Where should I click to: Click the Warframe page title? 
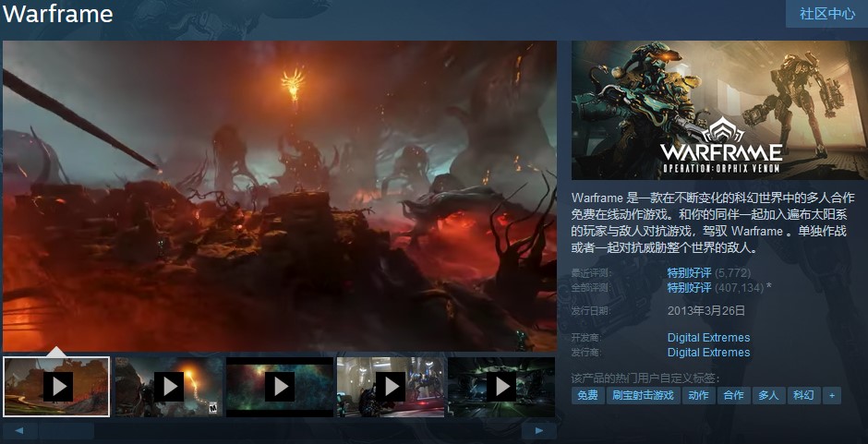tap(58, 15)
